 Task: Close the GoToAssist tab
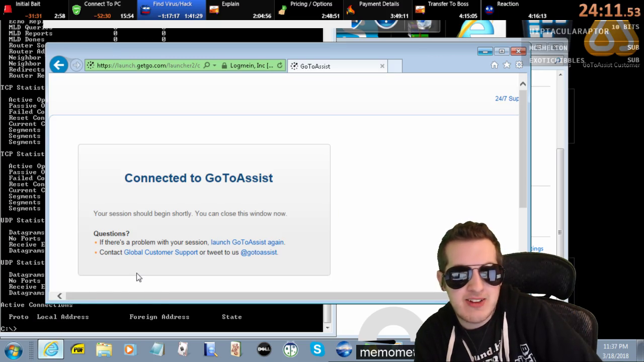(x=382, y=66)
